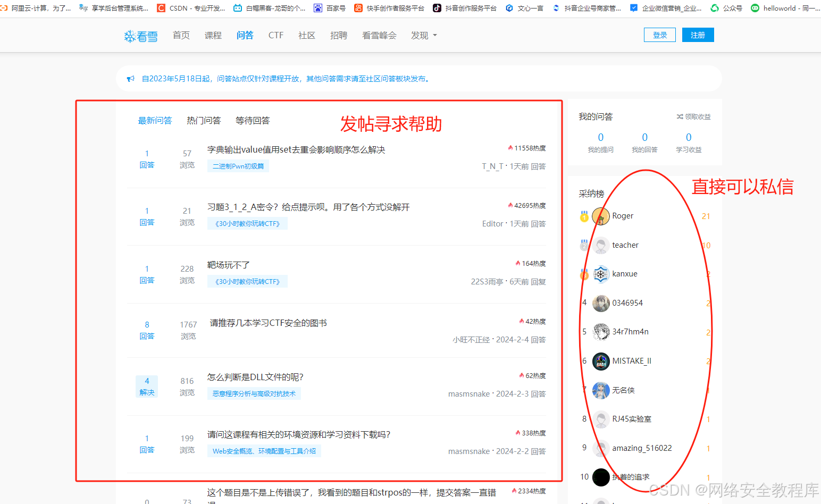Click author name 小旺不正经
The image size is (821, 504).
471,340
